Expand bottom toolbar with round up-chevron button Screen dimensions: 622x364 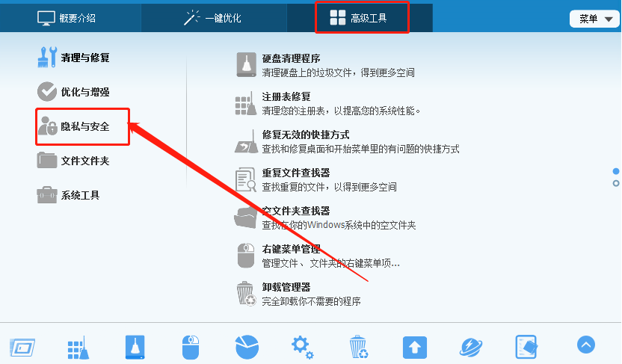click(x=586, y=345)
